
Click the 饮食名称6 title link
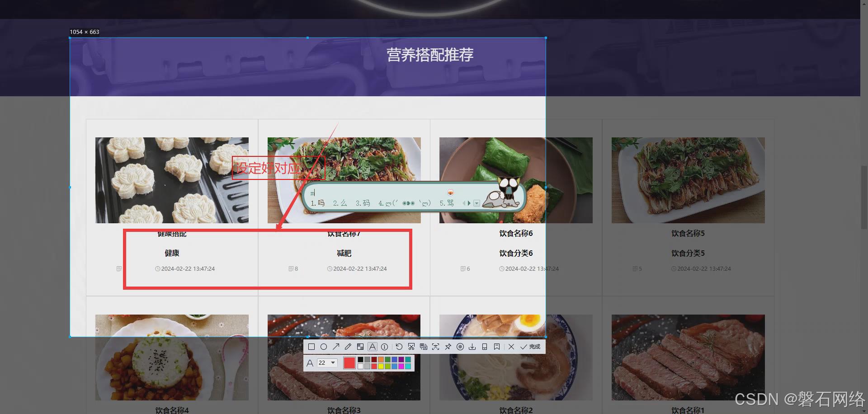[516, 233]
